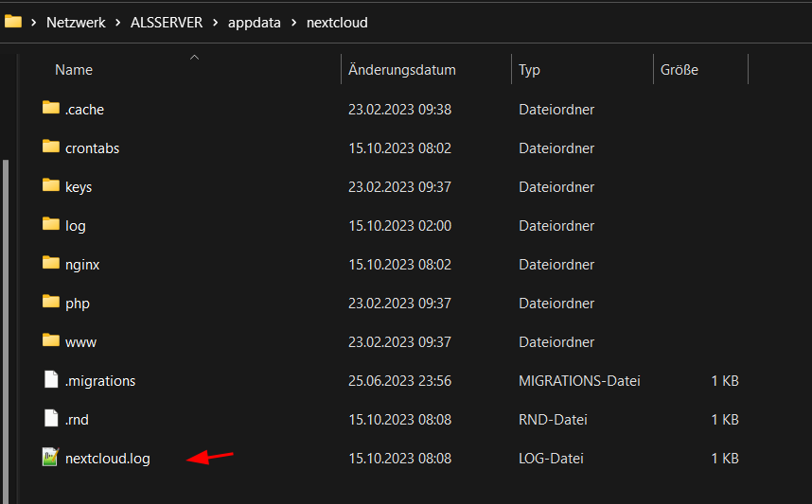
Task: Click Dateiordner type of nginx row
Action: pyautogui.click(x=556, y=265)
